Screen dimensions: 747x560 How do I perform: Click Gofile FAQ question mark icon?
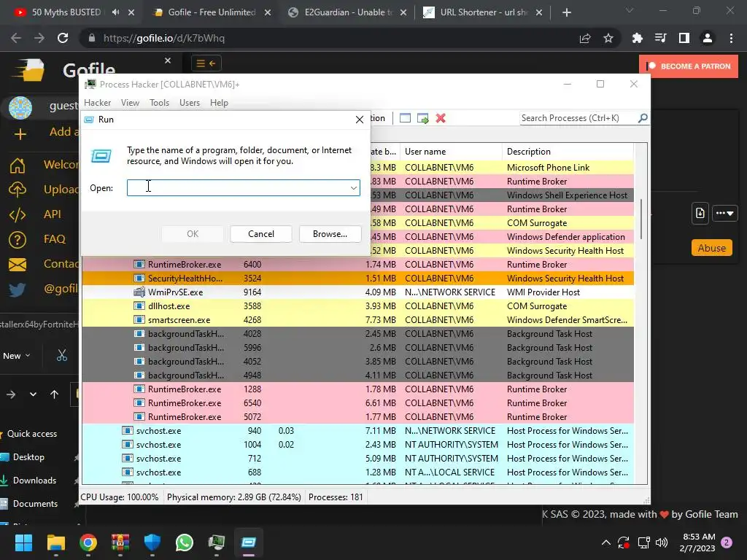pos(18,239)
